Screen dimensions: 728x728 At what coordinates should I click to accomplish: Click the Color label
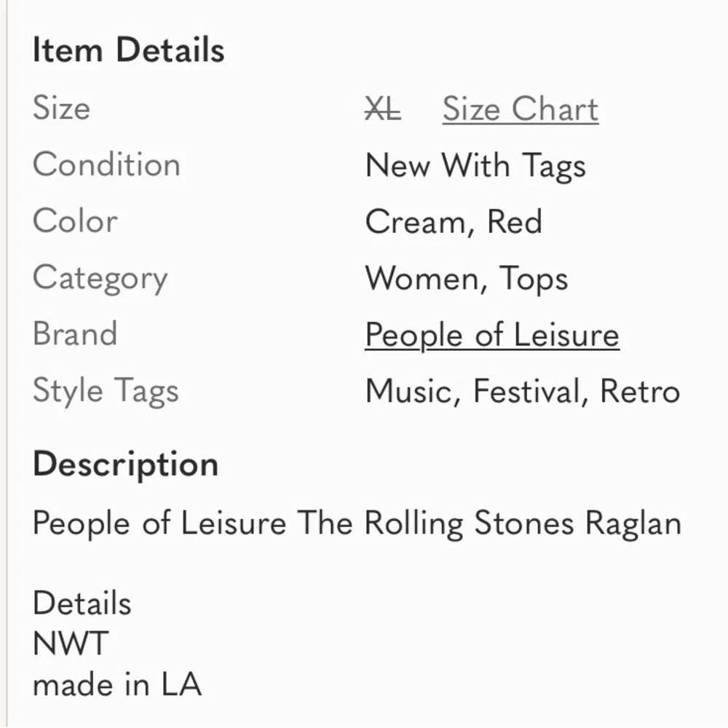coord(75,221)
